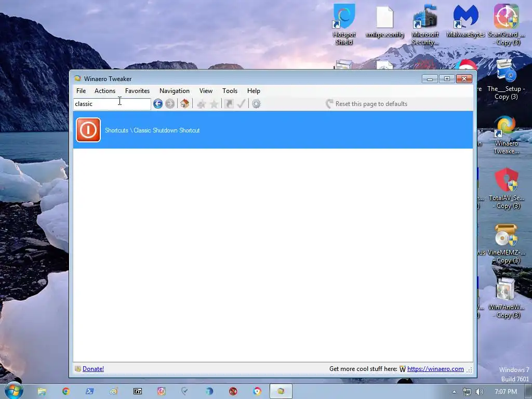Click the Donate! link
Screen dimensions: 532x399
coord(93,369)
